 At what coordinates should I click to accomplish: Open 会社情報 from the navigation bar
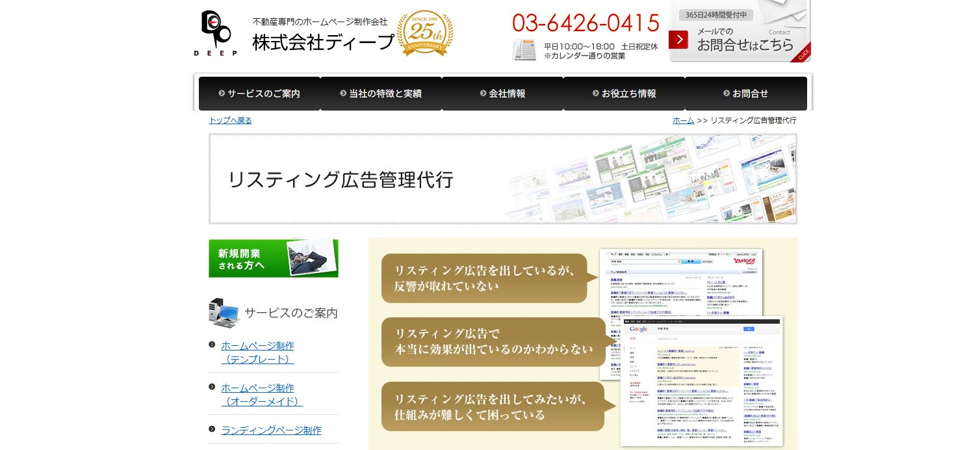click(x=507, y=94)
